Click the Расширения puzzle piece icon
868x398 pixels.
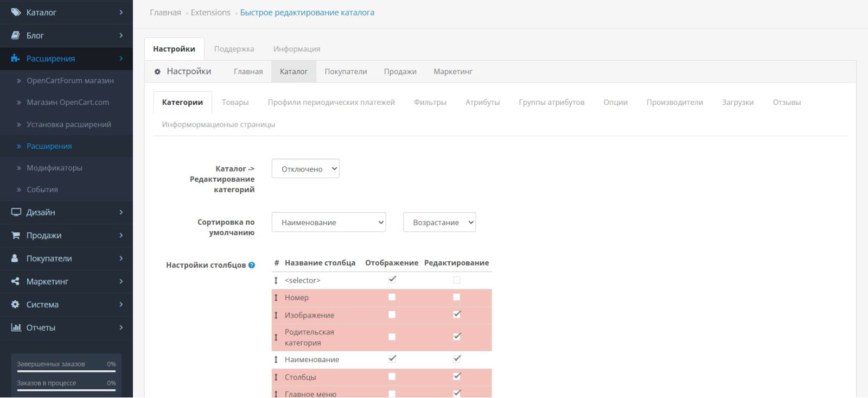16,58
